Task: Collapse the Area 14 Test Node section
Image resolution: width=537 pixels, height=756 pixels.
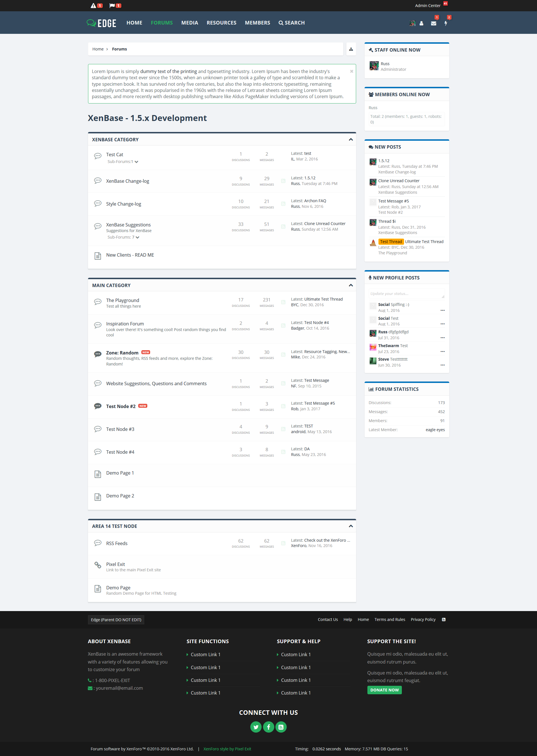Action: click(350, 526)
